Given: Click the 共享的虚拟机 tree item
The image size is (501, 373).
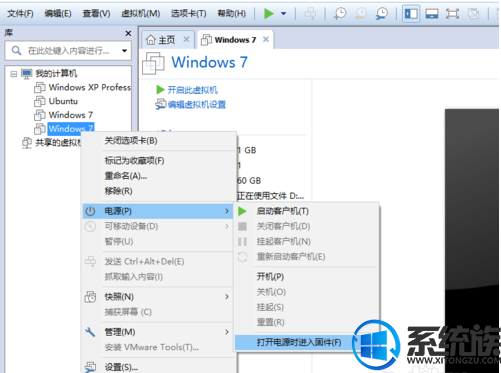Looking at the screenshot, I should click(x=59, y=143).
